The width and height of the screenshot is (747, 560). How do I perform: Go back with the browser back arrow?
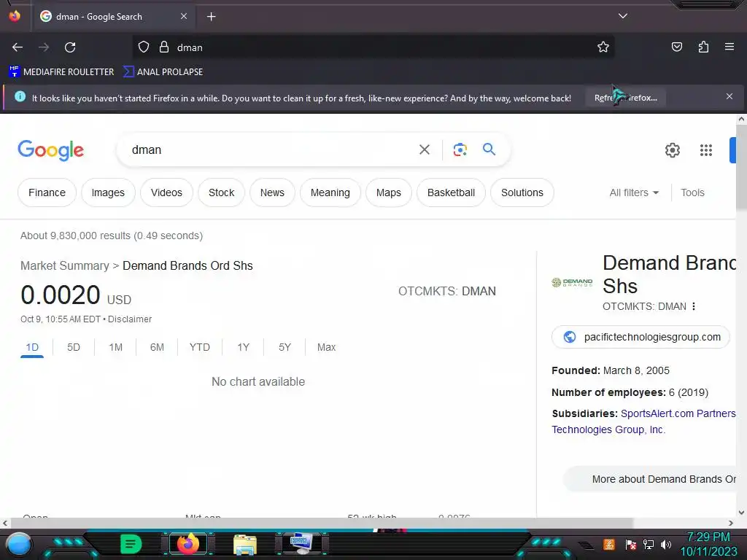pyautogui.click(x=18, y=47)
